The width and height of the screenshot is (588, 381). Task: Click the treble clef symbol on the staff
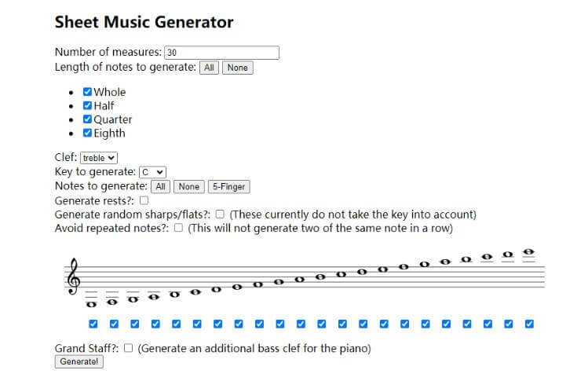[x=75, y=275]
